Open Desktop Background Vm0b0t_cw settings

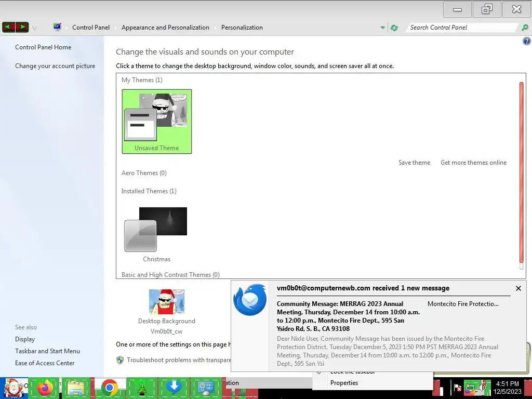coord(167,312)
